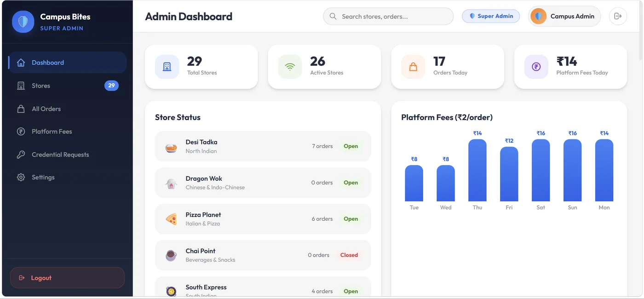Click the 'Total Stores' label

pos(202,73)
